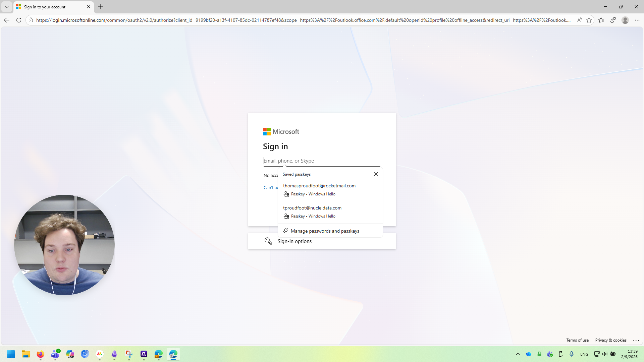Launch the Snipping Tool from taskbar
This screenshot has height=362, width=644.
point(129,354)
